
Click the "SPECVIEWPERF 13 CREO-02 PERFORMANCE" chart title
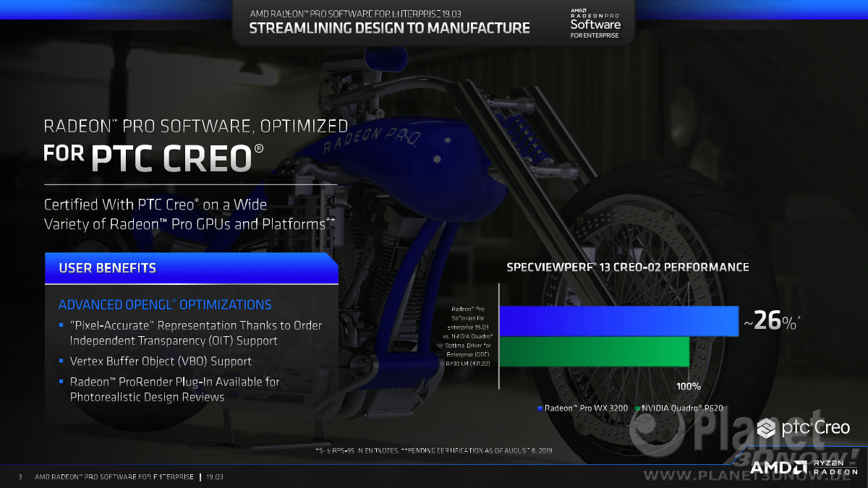[627, 267]
